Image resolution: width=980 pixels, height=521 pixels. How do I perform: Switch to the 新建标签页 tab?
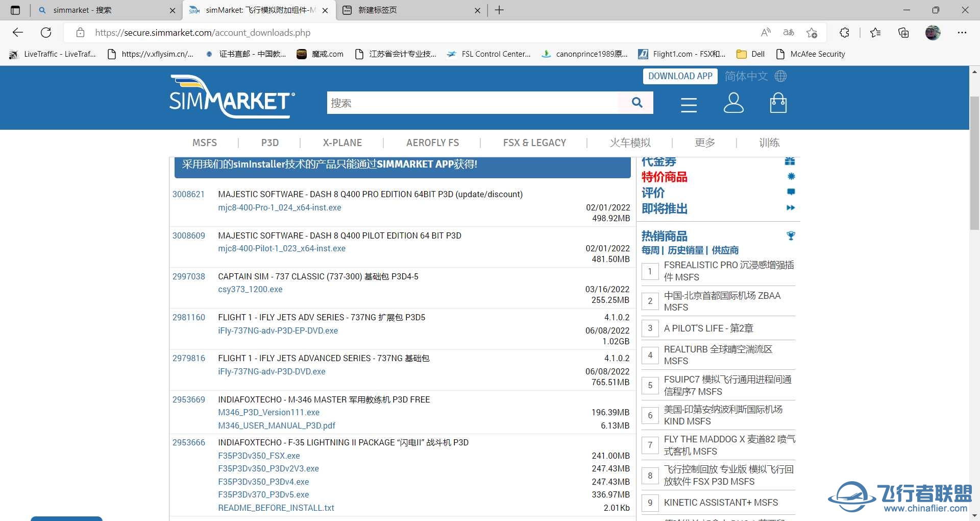click(411, 10)
